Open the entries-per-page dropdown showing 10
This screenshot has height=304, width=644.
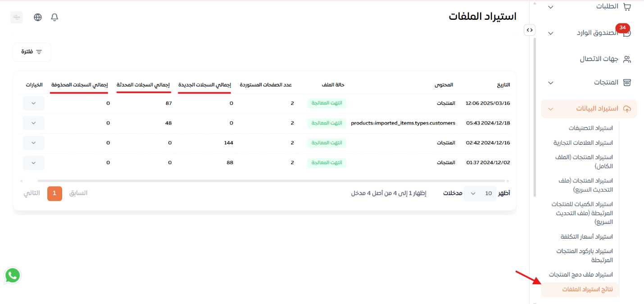pos(480,193)
